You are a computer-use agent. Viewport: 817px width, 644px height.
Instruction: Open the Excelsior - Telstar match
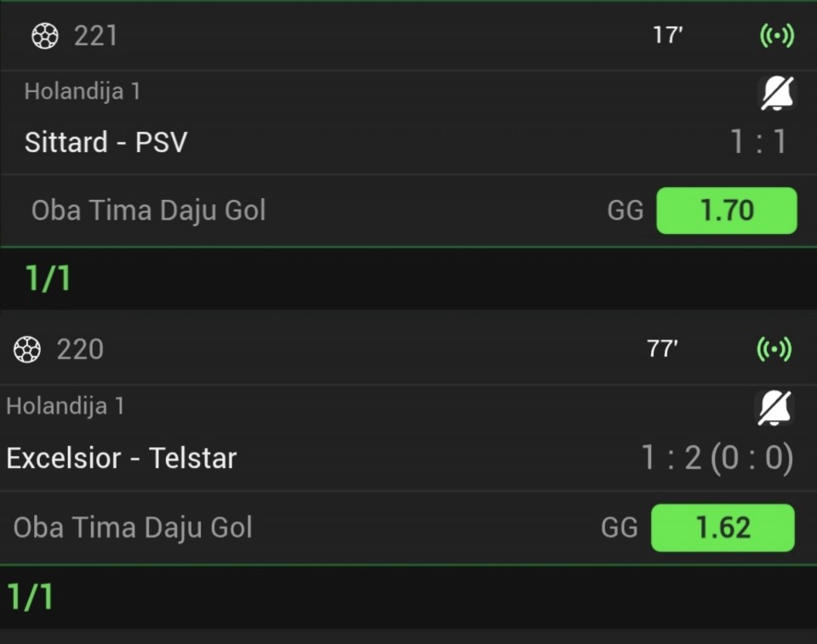click(121, 458)
